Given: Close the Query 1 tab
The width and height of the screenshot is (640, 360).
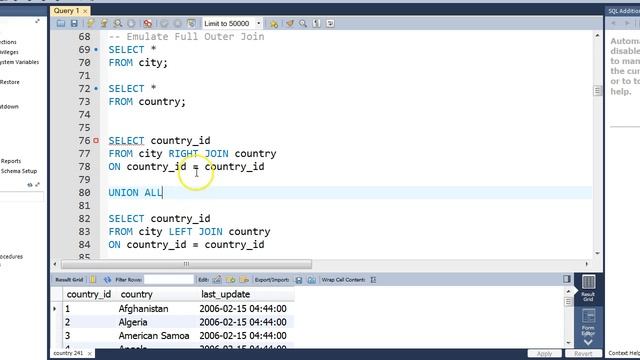Looking at the screenshot, I should pyautogui.click(x=85, y=11).
